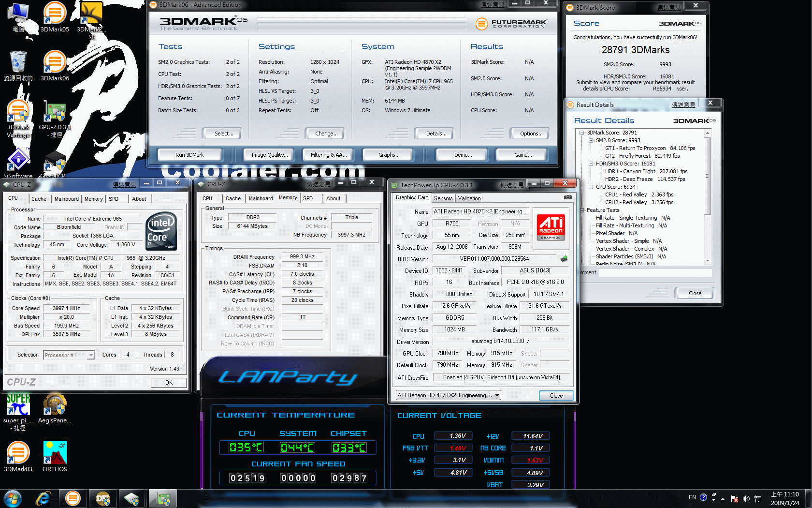The height and width of the screenshot is (508, 812).
Task: Click the taskbar clock showing 11:10
Action: pyautogui.click(x=785, y=498)
